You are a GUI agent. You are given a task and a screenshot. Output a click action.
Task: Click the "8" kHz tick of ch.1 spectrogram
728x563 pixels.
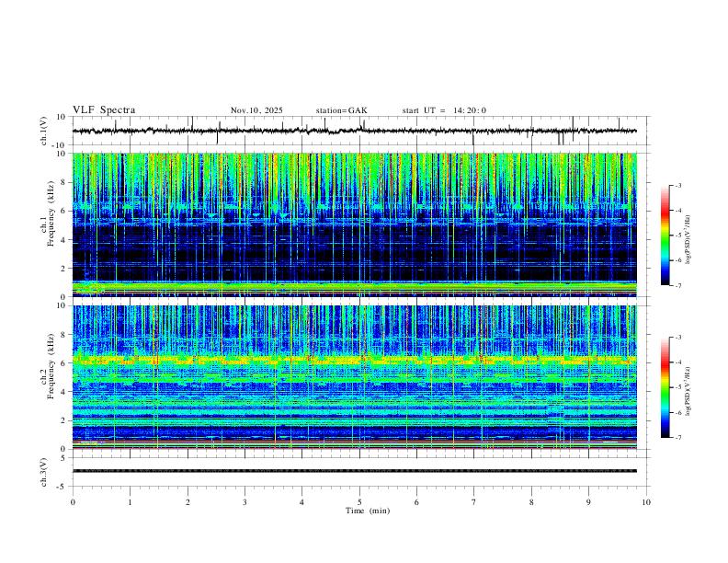(64, 182)
